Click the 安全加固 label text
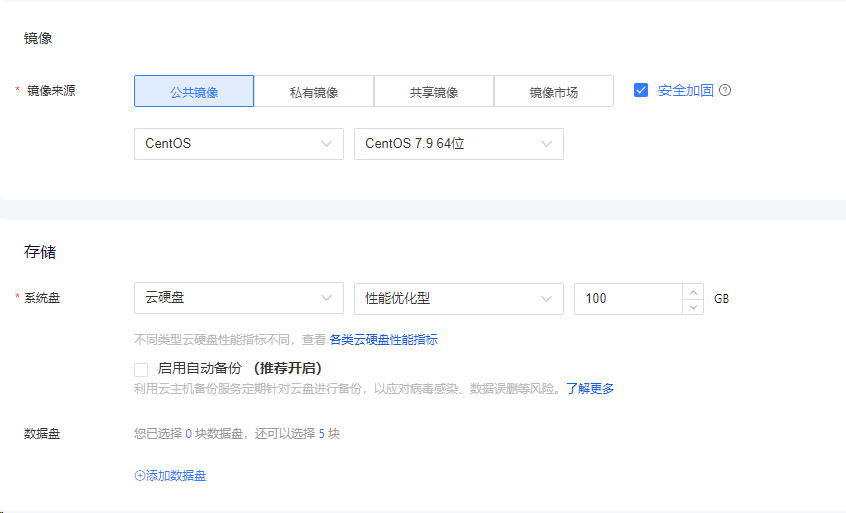Image resolution: width=846 pixels, height=513 pixels. pyautogui.click(x=686, y=90)
